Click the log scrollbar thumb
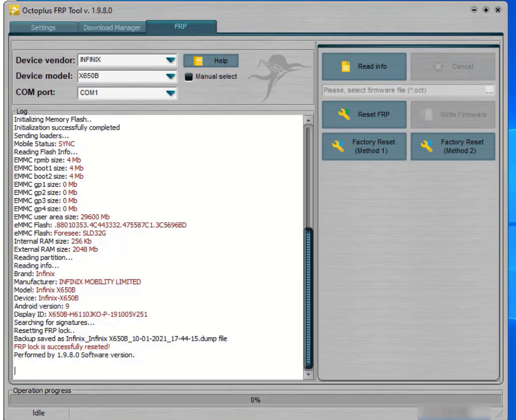The width and height of the screenshot is (516, 420). [x=308, y=298]
